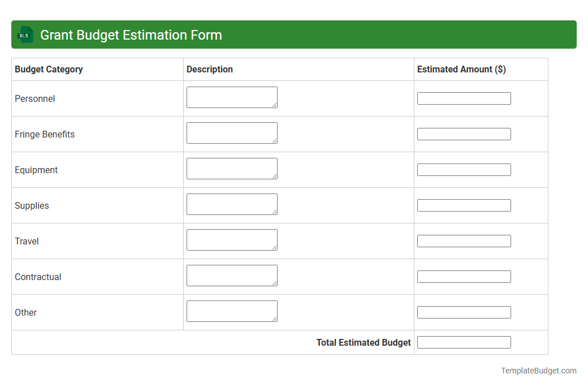This screenshot has height=387, width=588.
Task: Click the Personnel estimated amount field
Action: [x=464, y=98]
